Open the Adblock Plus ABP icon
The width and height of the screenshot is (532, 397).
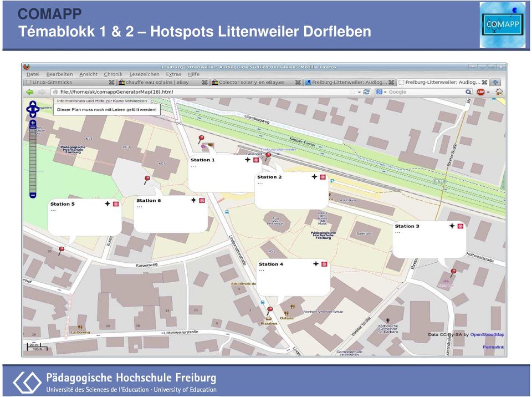pos(481,92)
